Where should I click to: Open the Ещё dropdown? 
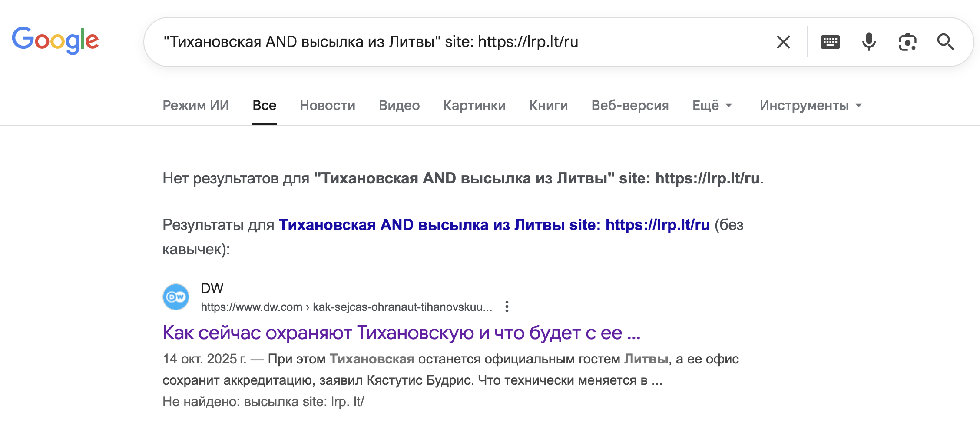(x=712, y=105)
